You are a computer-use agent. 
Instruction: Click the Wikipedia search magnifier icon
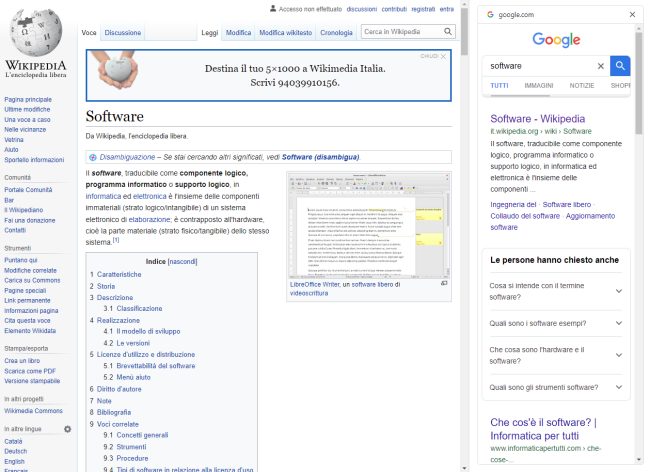coord(448,31)
